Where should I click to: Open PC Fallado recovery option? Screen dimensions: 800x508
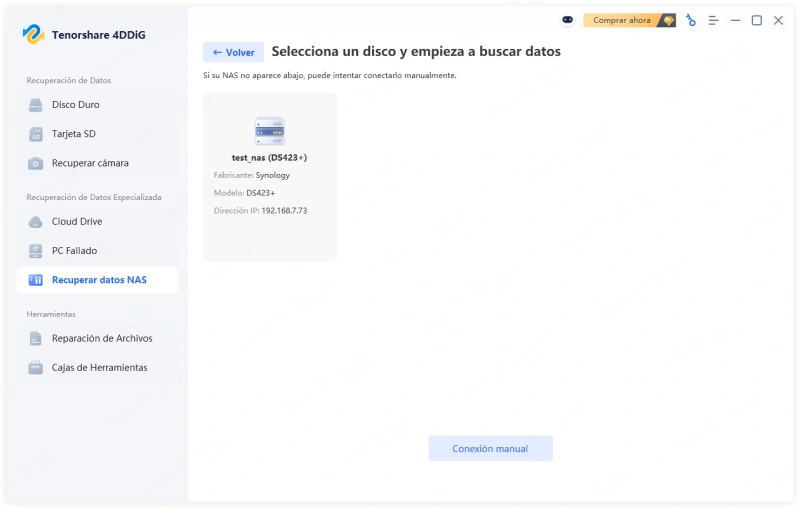point(97,251)
